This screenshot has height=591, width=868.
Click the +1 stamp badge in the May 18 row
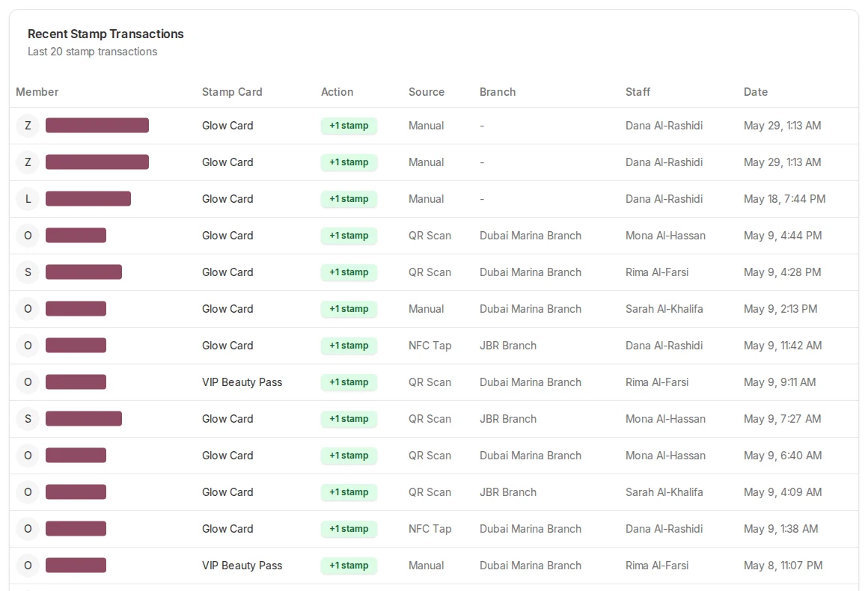point(349,199)
